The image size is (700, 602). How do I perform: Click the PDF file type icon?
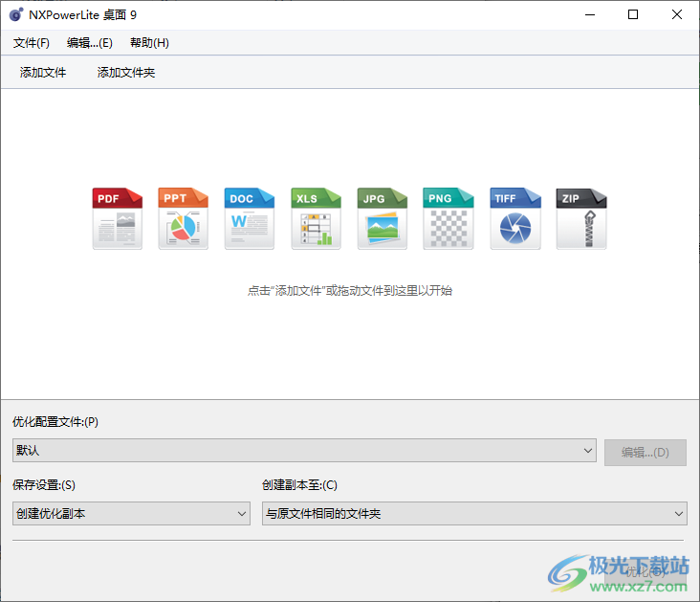[118, 218]
